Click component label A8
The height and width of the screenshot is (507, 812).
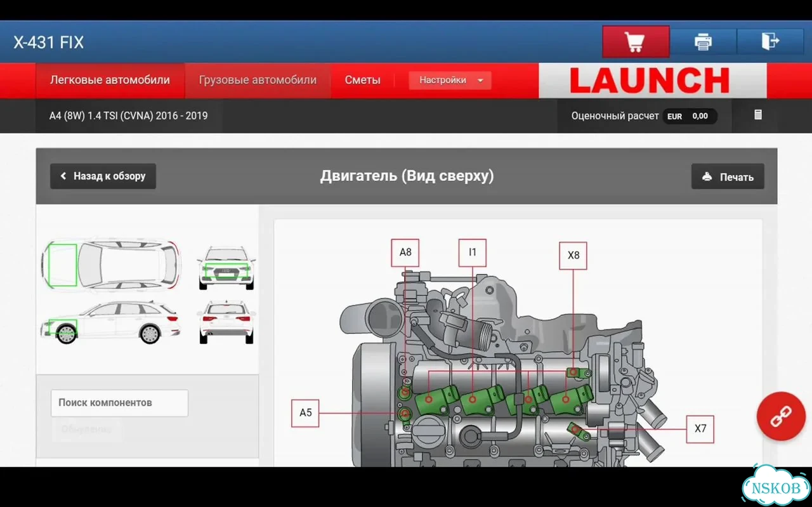(x=405, y=252)
